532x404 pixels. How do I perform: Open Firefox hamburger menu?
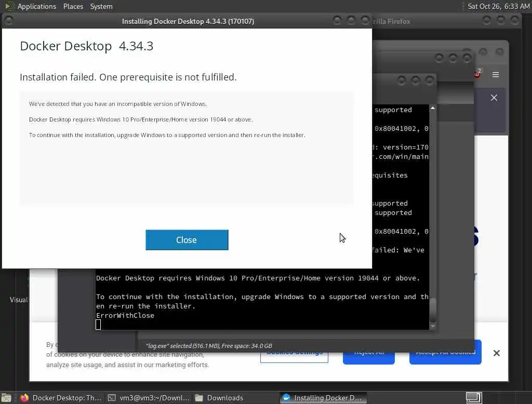[495, 75]
